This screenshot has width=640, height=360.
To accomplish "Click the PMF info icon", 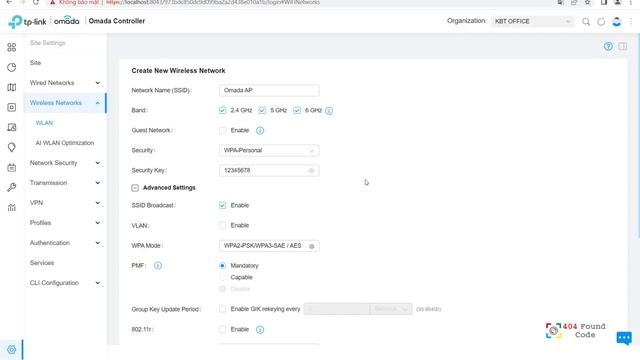I will tap(158, 266).
